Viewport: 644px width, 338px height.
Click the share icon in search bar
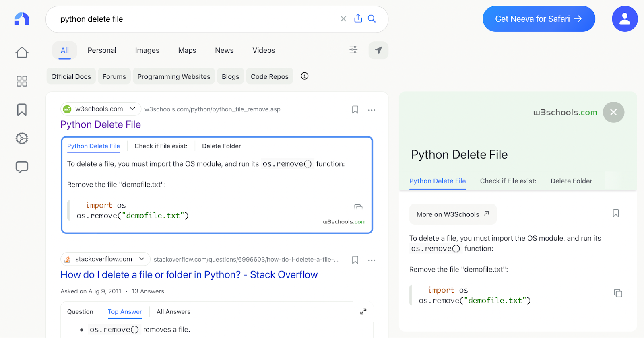click(x=358, y=19)
